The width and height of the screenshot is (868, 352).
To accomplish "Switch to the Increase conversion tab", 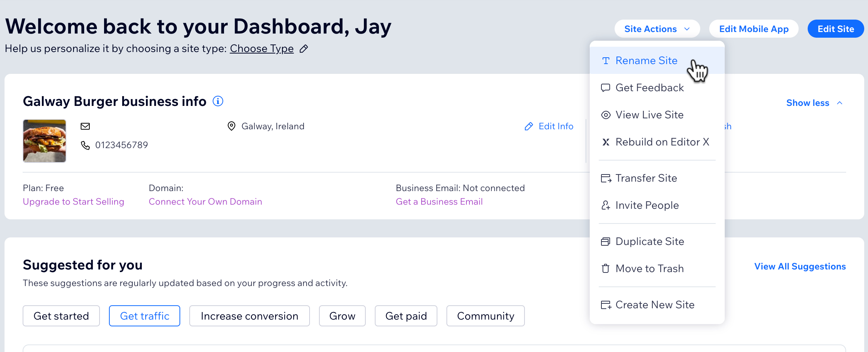I will (249, 316).
